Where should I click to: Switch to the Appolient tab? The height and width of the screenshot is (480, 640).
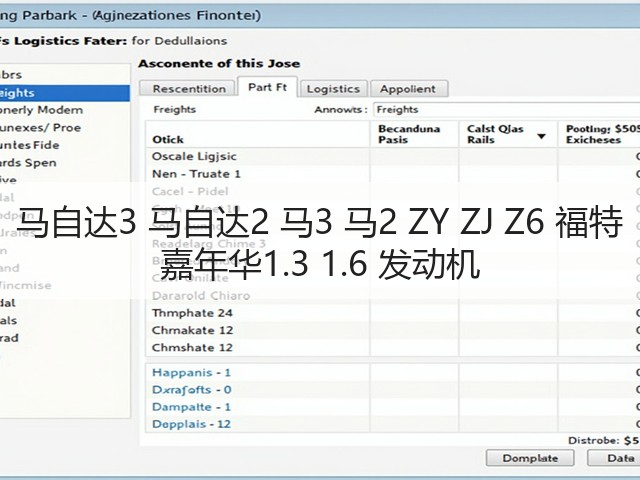tap(408, 89)
